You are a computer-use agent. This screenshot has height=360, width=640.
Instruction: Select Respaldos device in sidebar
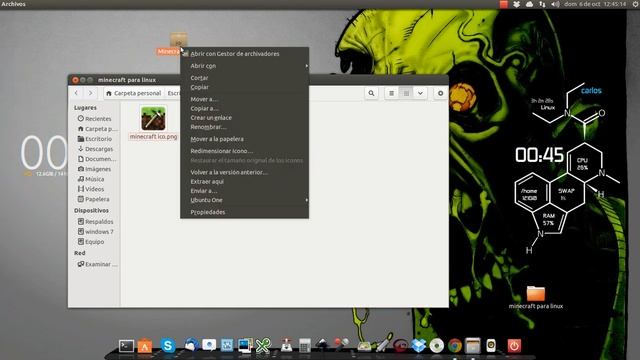click(x=96, y=222)
